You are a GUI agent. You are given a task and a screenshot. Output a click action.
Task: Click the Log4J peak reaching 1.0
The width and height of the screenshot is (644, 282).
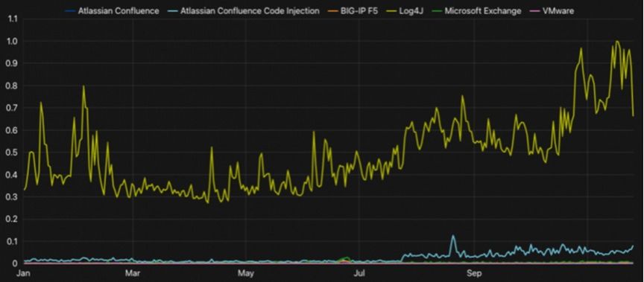(x=617, y=42)
